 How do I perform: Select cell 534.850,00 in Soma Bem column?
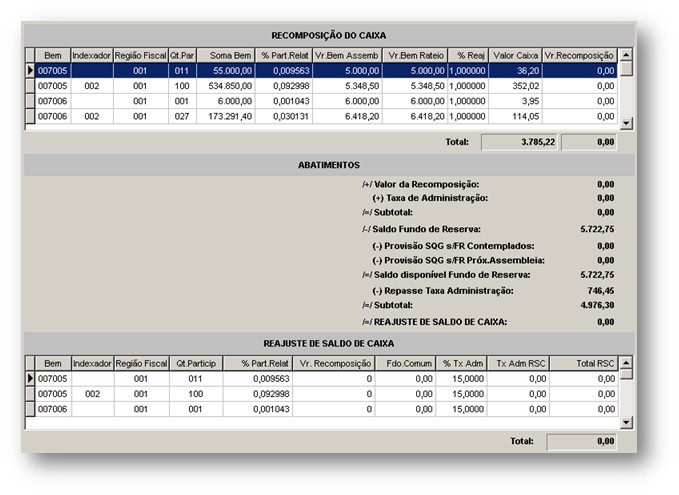[226, 86]
